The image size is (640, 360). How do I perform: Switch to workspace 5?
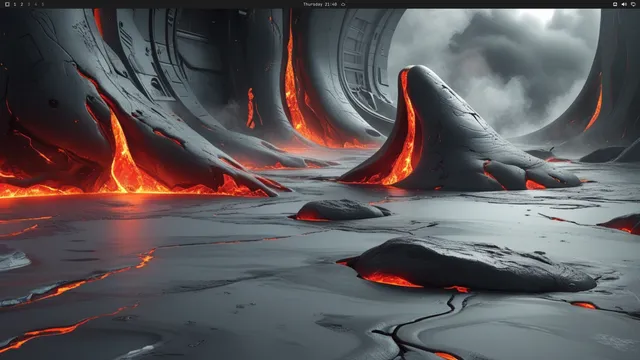pyautogui.click(x=42, y=4)
